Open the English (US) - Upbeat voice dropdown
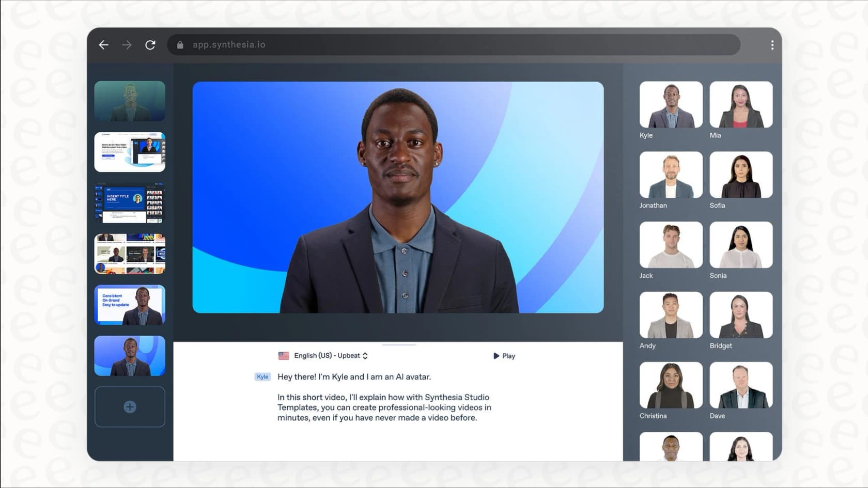The width and height of the screenshot is (868, 488). (331, 356)
